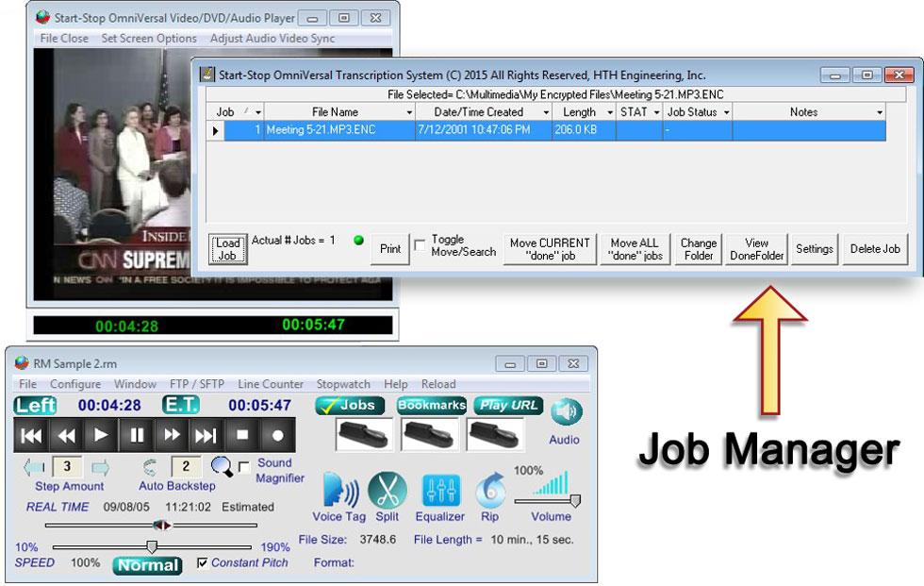924x586 pixels.
Task: Open the Help menu
Action: (x=395, y=384)
